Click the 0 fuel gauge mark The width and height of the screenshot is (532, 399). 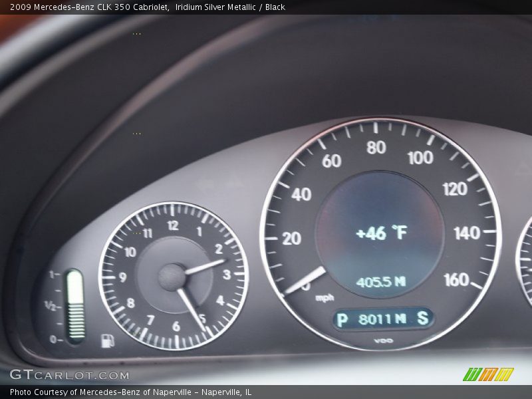[55, 339]
